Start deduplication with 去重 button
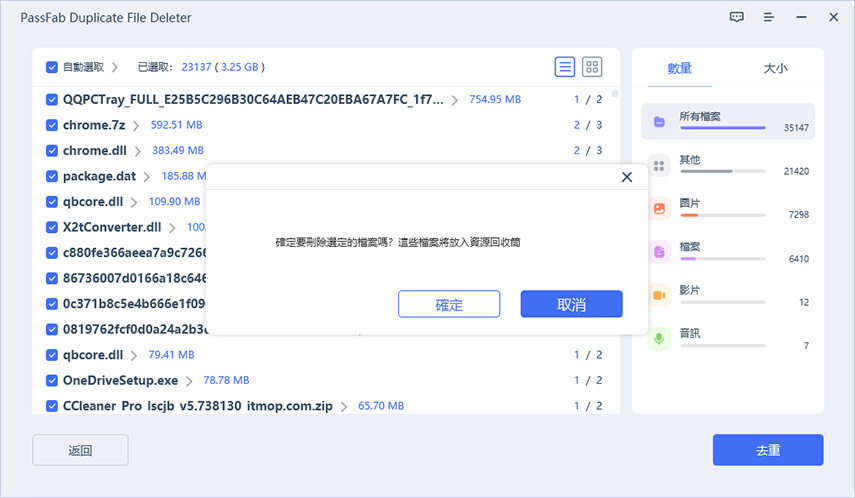Image resolution: width=855 pixels, height=498 pixels. pyautogui.click(x=768, y=450)
